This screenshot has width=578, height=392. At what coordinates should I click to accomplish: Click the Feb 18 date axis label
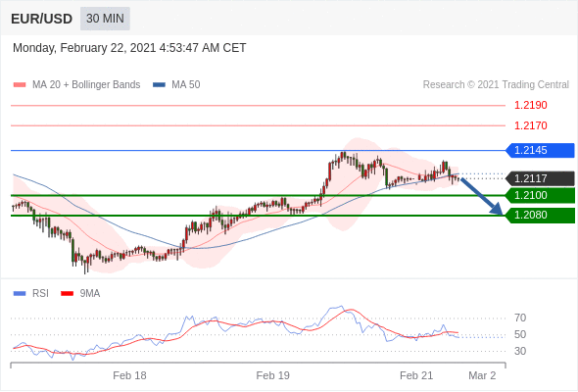point(129,375)
